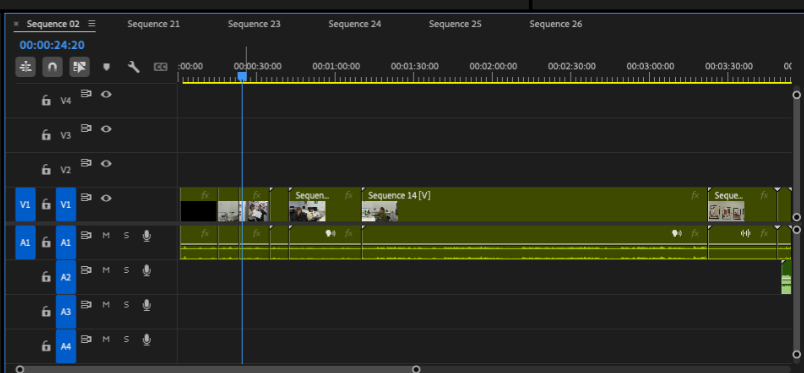Switch to Sequence 26 tab

(556, 24)
